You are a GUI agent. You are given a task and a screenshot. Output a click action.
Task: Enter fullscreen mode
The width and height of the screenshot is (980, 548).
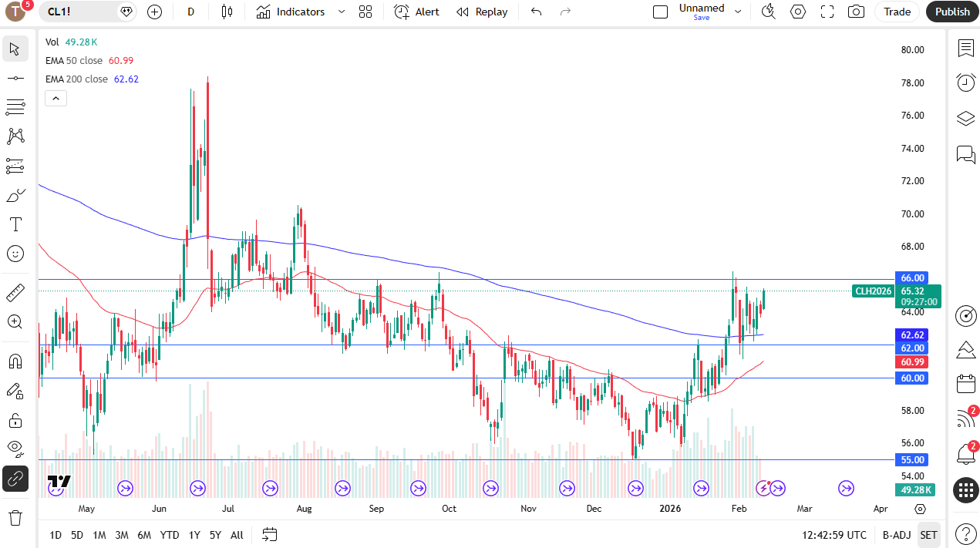827,12
